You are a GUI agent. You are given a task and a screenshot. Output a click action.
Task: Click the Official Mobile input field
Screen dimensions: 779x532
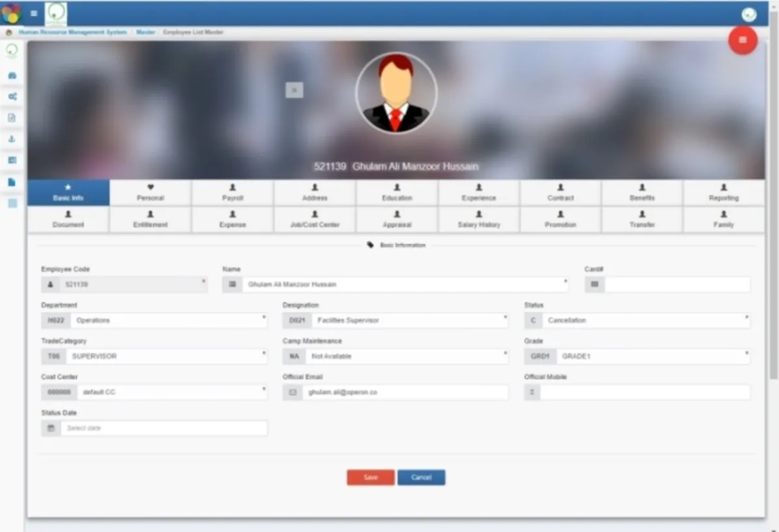point(645,393)
